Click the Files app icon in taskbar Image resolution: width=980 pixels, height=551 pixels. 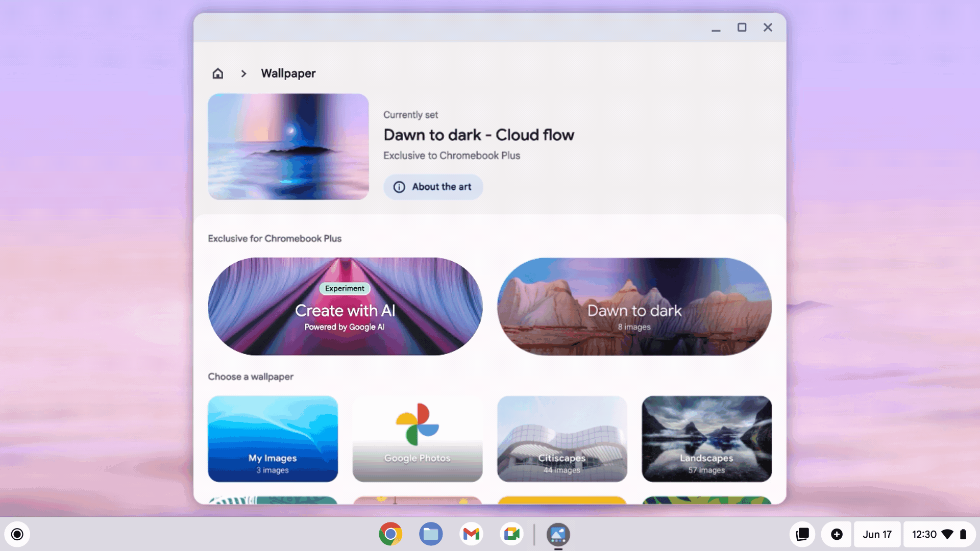click(x=431, y=534)
